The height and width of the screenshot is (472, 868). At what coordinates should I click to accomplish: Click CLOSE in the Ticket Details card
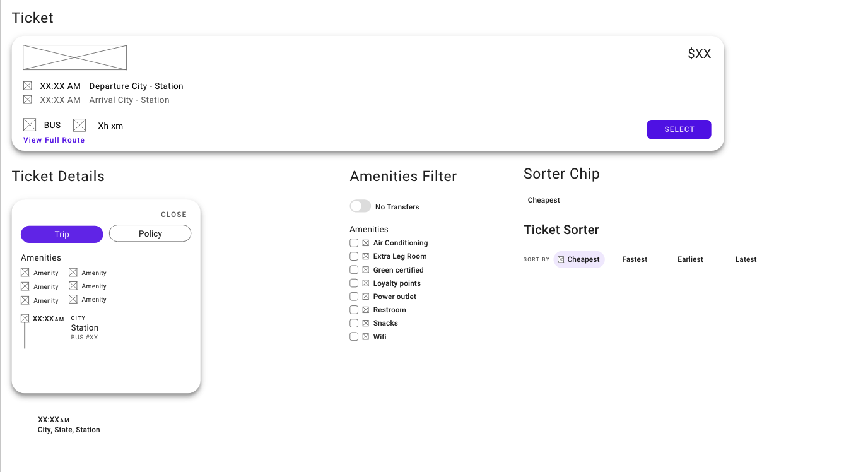point(173,215)
